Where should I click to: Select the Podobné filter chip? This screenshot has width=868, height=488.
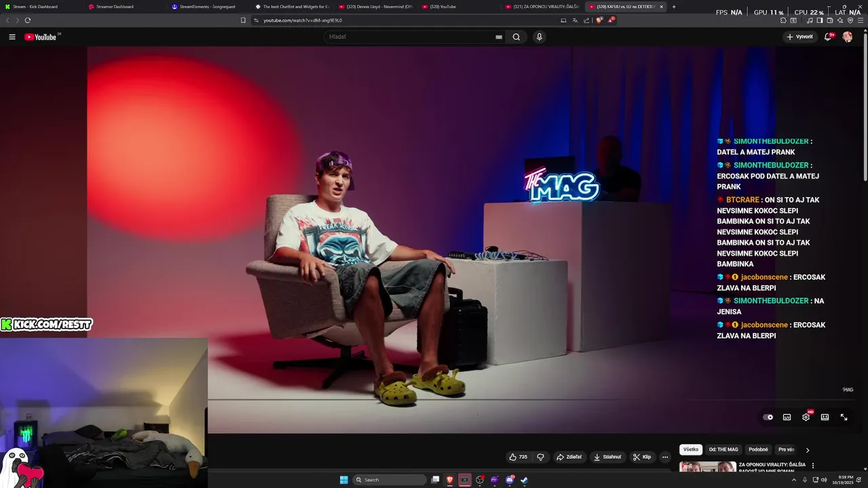coord(758,449)
